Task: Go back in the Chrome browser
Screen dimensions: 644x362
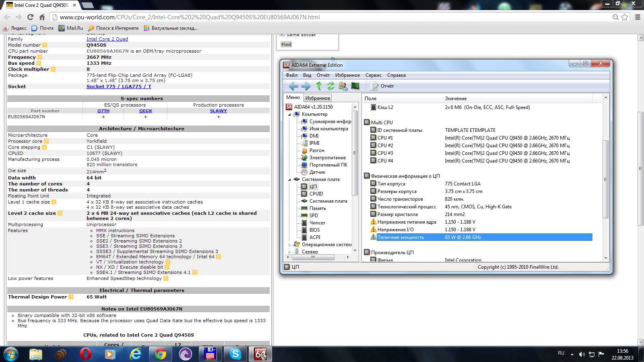Action: (7, 17)
